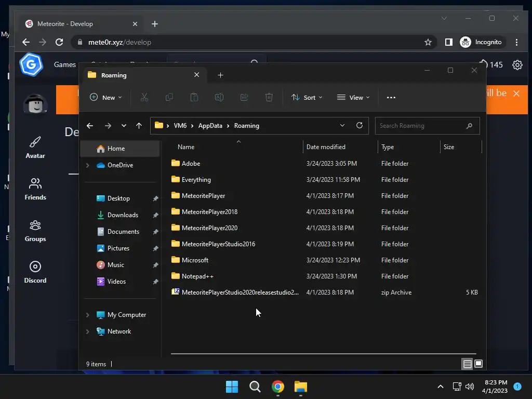
Task: Go back in File Explorer
Action: (x=90, y=126)
